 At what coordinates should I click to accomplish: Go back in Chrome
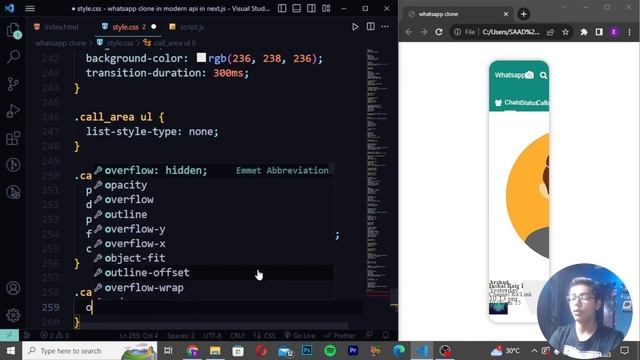(x=409, y=32)
